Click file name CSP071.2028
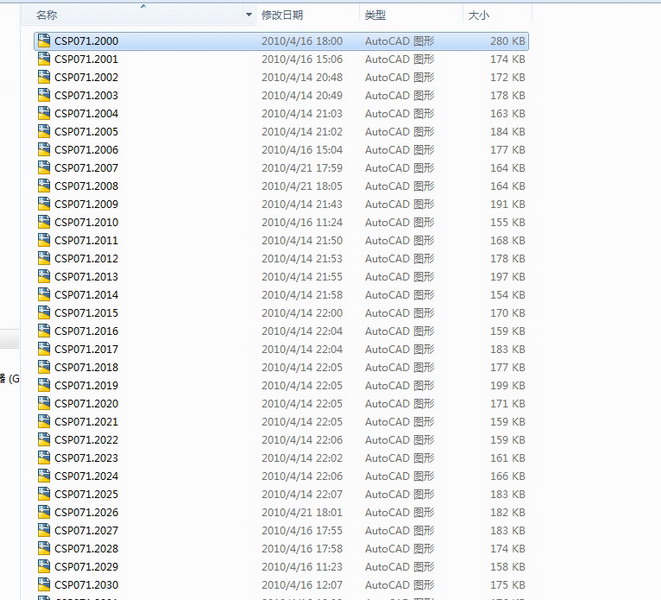 pos(86,549)
